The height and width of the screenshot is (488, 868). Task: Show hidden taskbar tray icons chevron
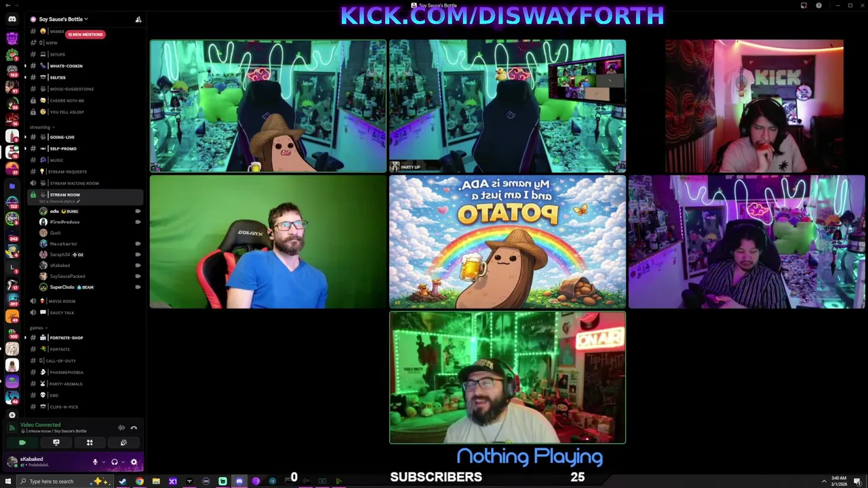[825, 481]
